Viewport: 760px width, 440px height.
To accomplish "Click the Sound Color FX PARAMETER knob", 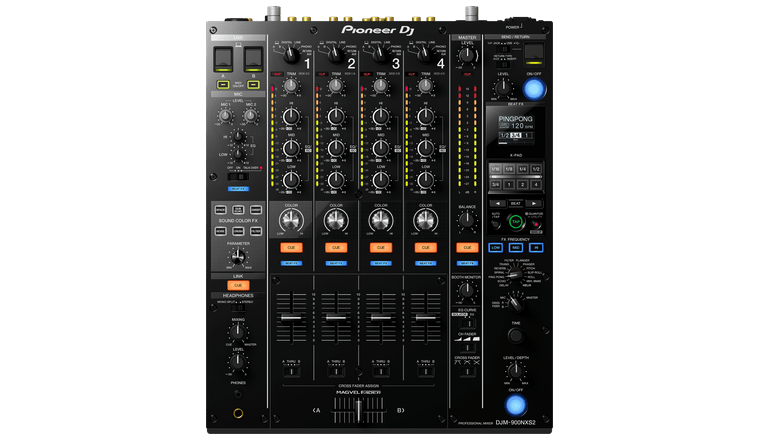I will pos(238,257).
